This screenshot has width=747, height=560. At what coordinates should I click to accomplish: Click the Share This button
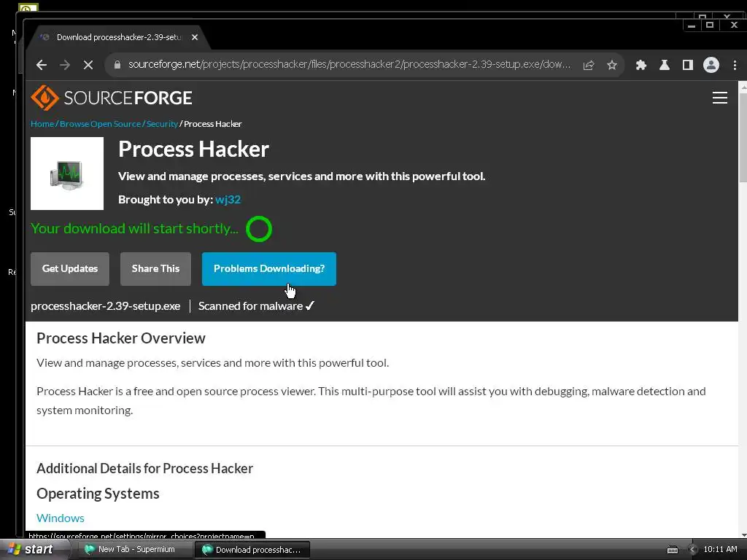155,268
